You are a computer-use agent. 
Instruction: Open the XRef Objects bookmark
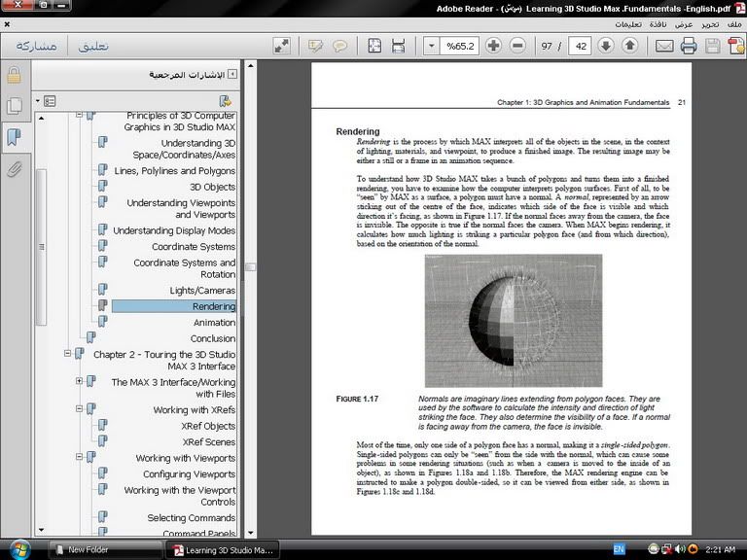208,426
